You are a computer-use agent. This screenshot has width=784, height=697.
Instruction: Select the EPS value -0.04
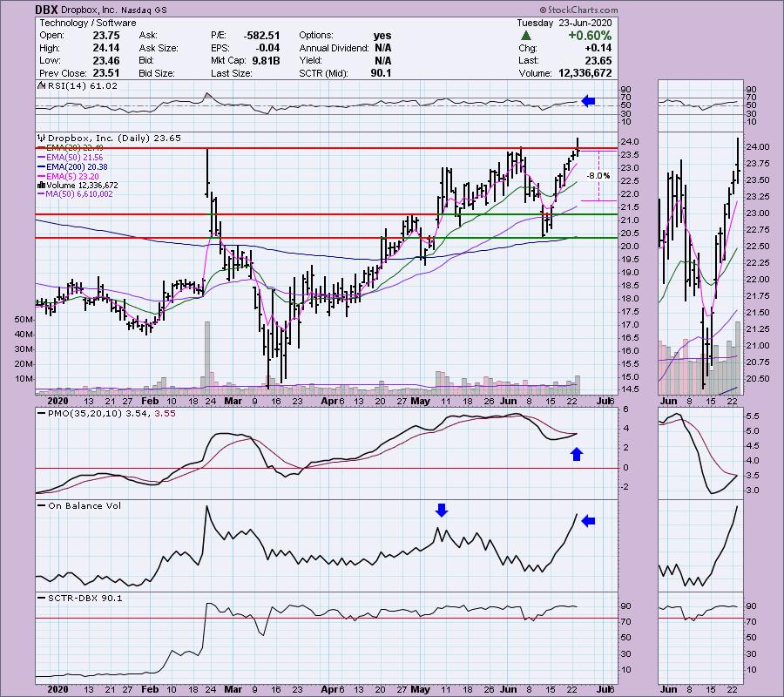pos(267,48)
